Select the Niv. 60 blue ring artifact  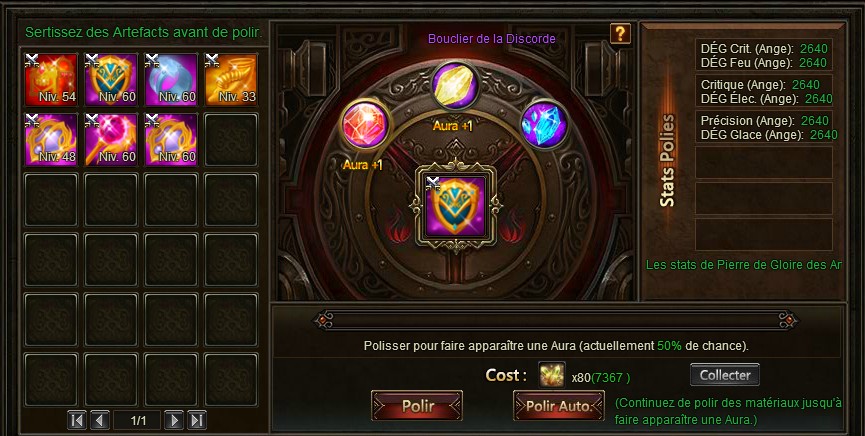[171, 79]
